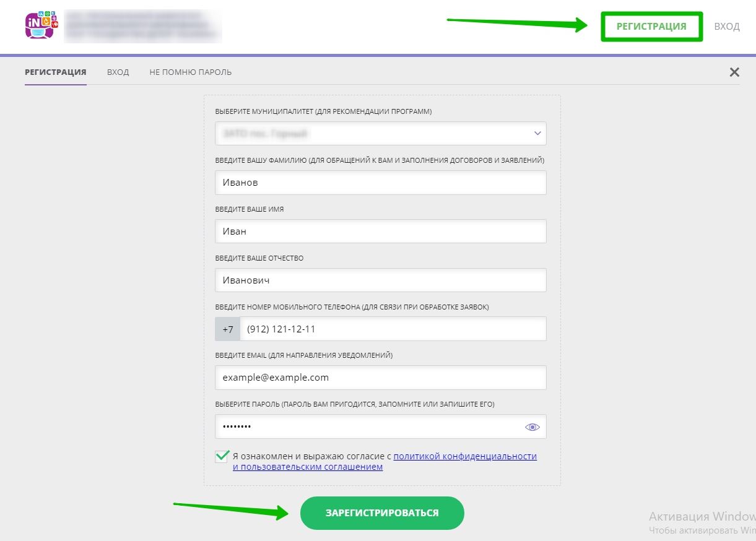The height and width of the screenshot is (541, 756).
Task: Click the РЕГИСТРАЦИЯ button in the header
Action: coord(651,27)
